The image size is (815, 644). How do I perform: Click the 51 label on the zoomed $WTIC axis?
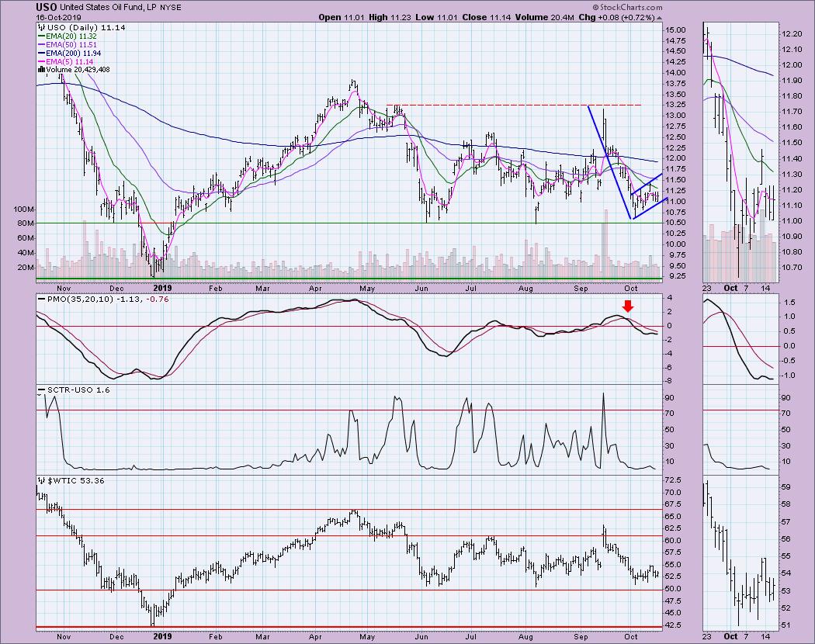click(x=786, y=626)
